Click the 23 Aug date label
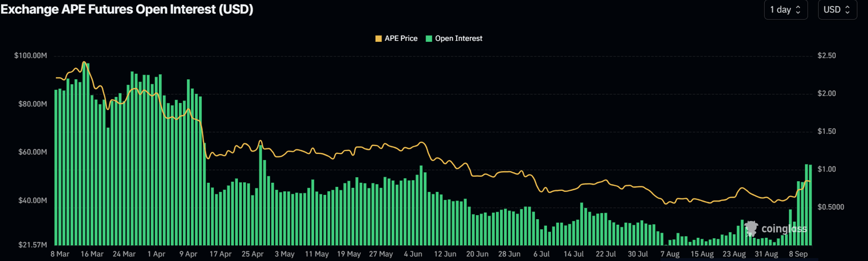This screenshot has width=868, height=261. [734, 254]
